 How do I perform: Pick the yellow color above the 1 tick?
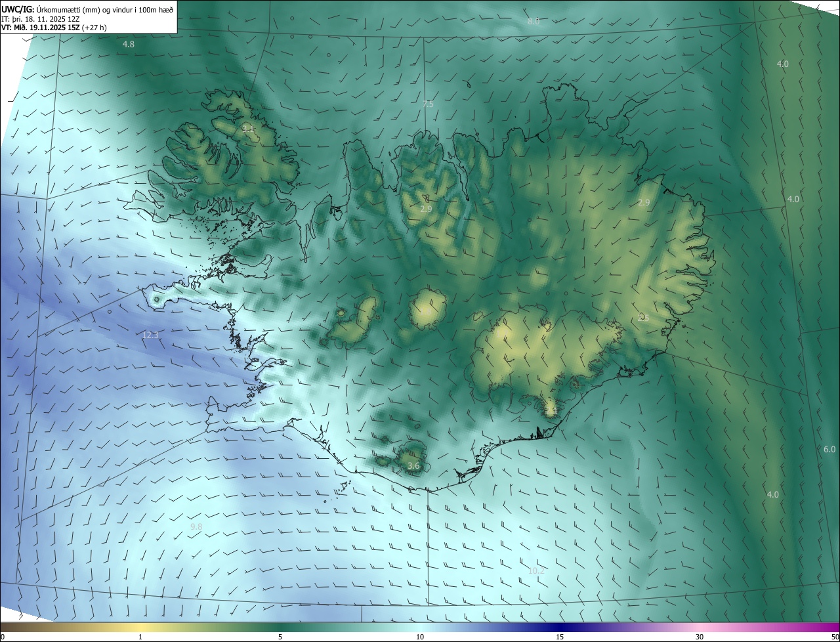pyautogui.click(x=140, y=627)
